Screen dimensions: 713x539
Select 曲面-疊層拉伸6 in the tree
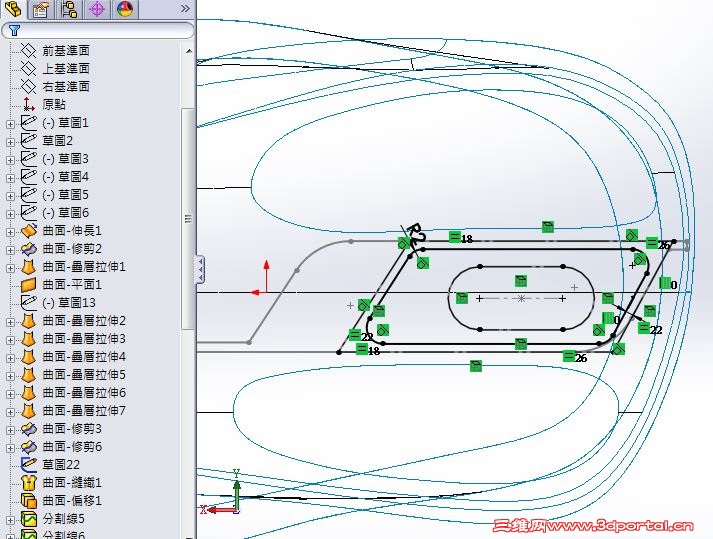pyautogui.click(x=84, y=393)
